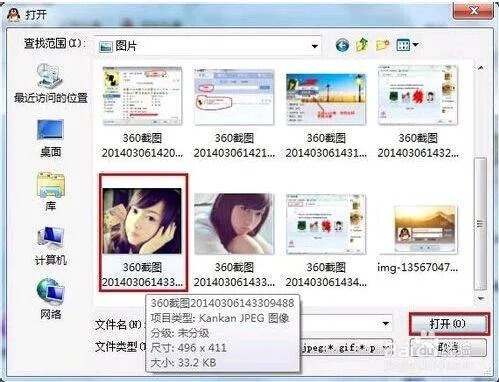Go to 桌面 in the sidebar
This screenshot has height=382, width=499.
coord(50,139)
